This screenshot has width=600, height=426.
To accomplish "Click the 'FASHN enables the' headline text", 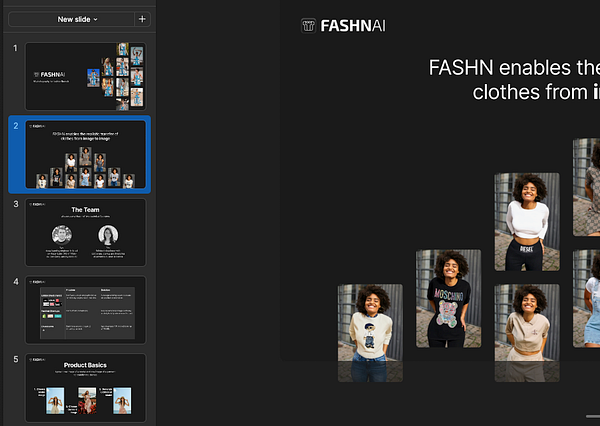I will [514, 68].
